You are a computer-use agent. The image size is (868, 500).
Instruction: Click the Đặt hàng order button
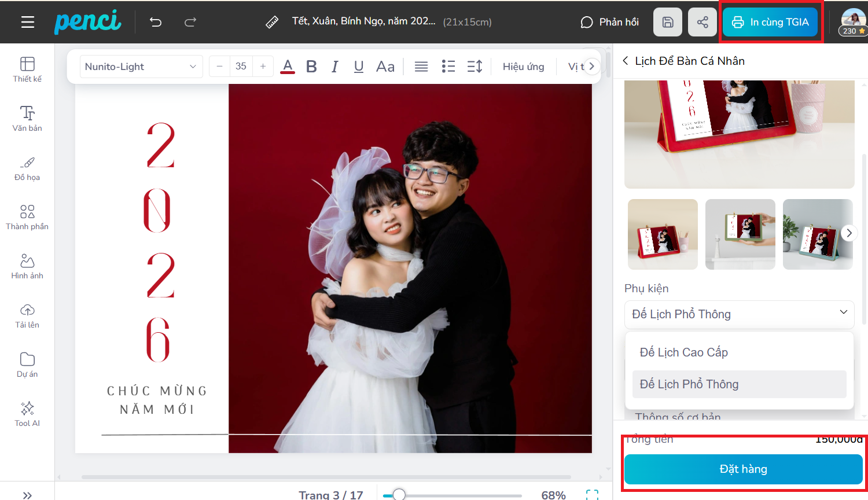click(743, 469)
